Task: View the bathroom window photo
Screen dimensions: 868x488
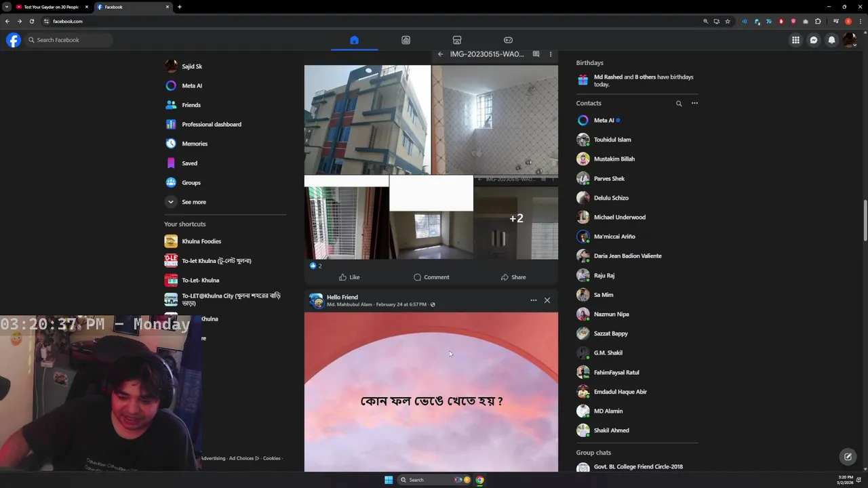Action: pos(495,120)
